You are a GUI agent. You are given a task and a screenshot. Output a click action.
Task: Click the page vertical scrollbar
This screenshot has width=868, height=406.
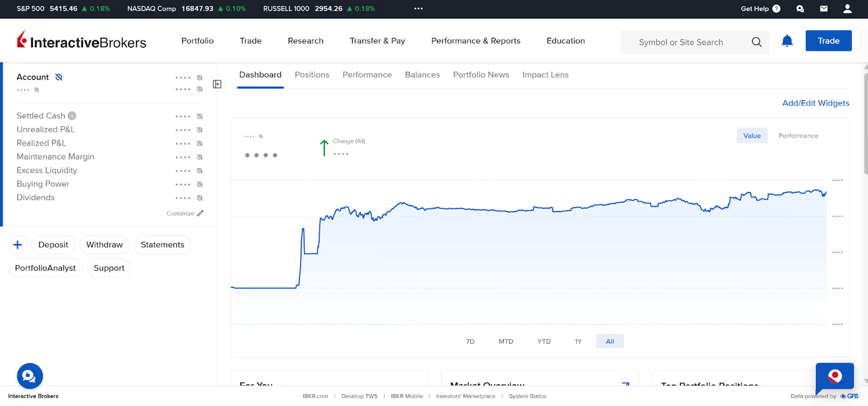865,124
